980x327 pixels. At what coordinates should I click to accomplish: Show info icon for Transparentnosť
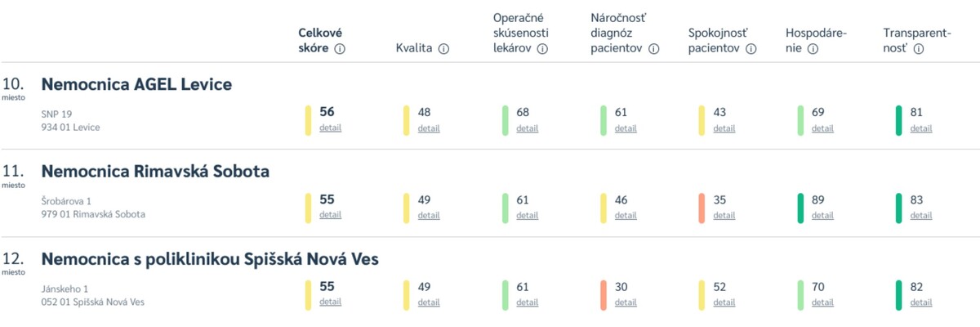pyautogui.click(x=919, y=49)
